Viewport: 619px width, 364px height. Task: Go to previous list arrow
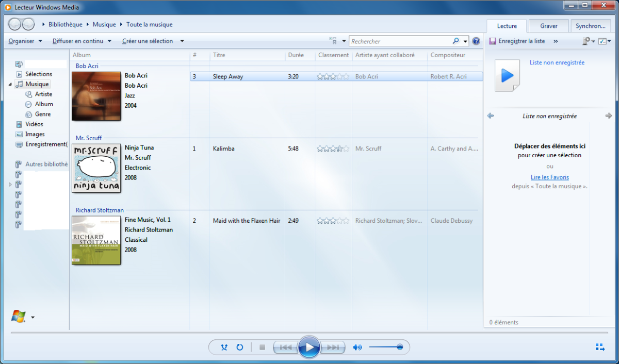point(491,116)
